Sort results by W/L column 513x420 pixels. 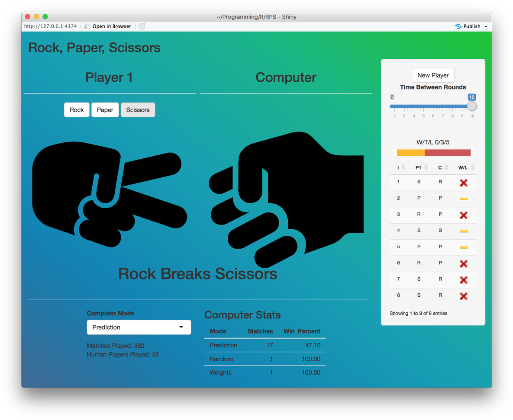pyautogui.click(x=466, y=167)
